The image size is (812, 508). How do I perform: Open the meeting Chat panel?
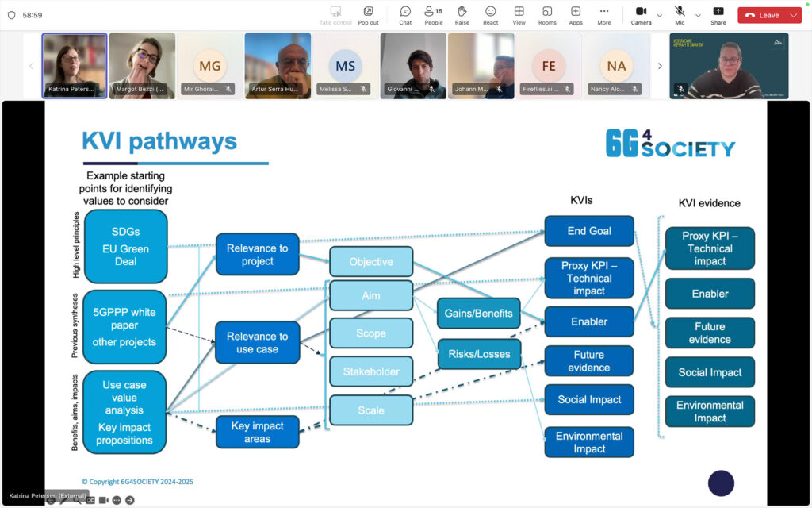405,15
